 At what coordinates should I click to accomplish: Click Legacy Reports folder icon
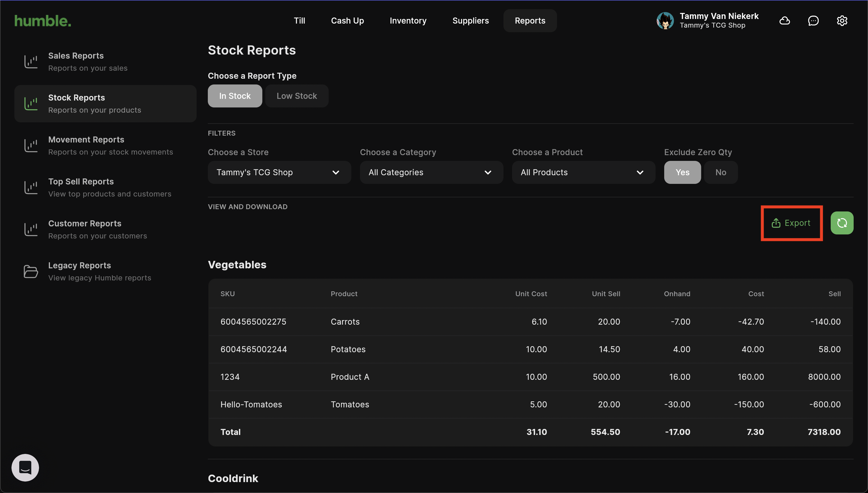point(31,271)
